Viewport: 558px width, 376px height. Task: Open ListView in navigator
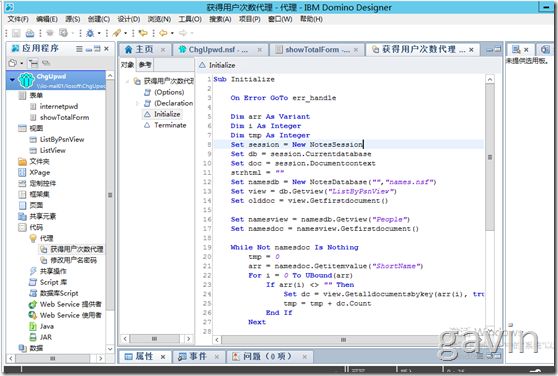53,150
